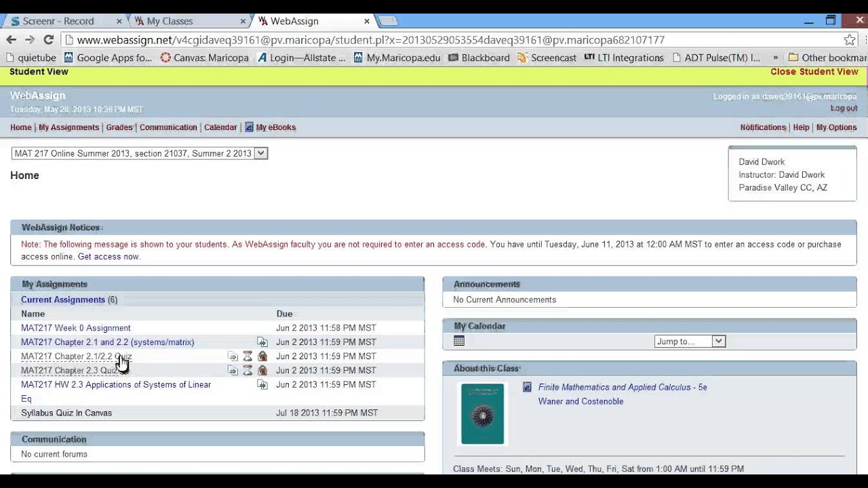The width and height of the screenshot is (868, 488).
Task: Open a new browser tab
Action: [x=387, y=21]
